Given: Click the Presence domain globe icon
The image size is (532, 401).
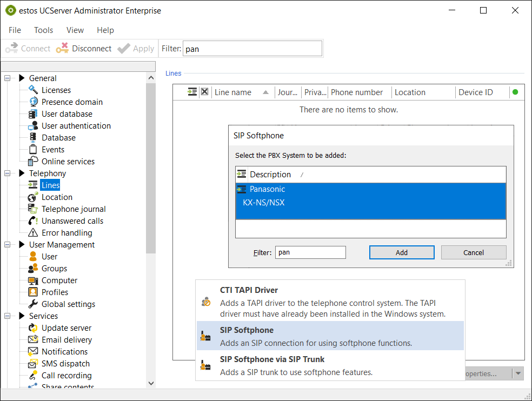Looking at the screenshot, I should [x=33, y=102].
